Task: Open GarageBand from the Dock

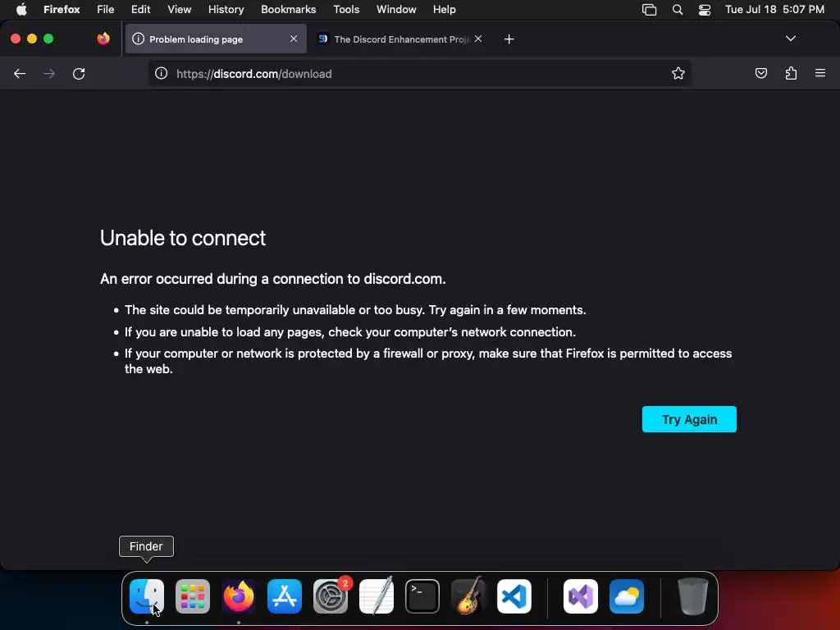Action: click(468, 596)
